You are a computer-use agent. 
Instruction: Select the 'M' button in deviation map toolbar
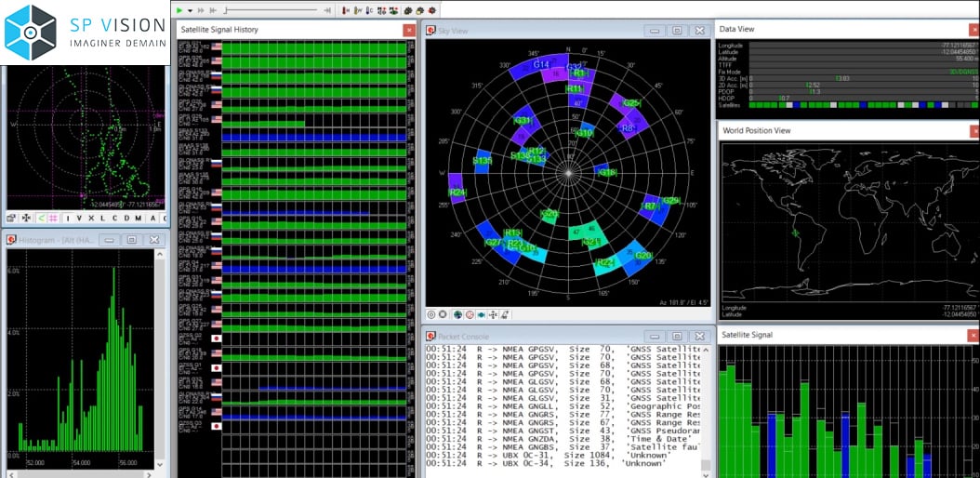pyautogui.click(x=138, y=219)
